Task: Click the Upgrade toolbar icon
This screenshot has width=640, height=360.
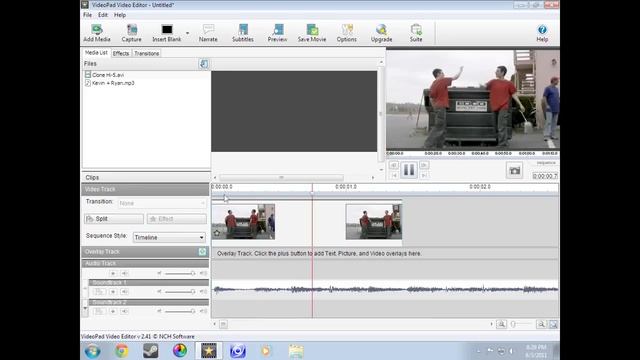Action: coord(381,33)
